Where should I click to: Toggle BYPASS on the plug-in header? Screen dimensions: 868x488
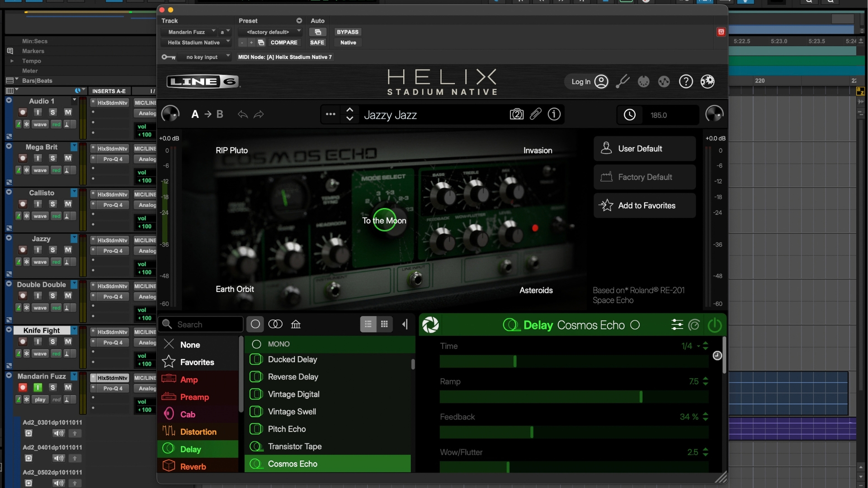[x=347, y=32]
